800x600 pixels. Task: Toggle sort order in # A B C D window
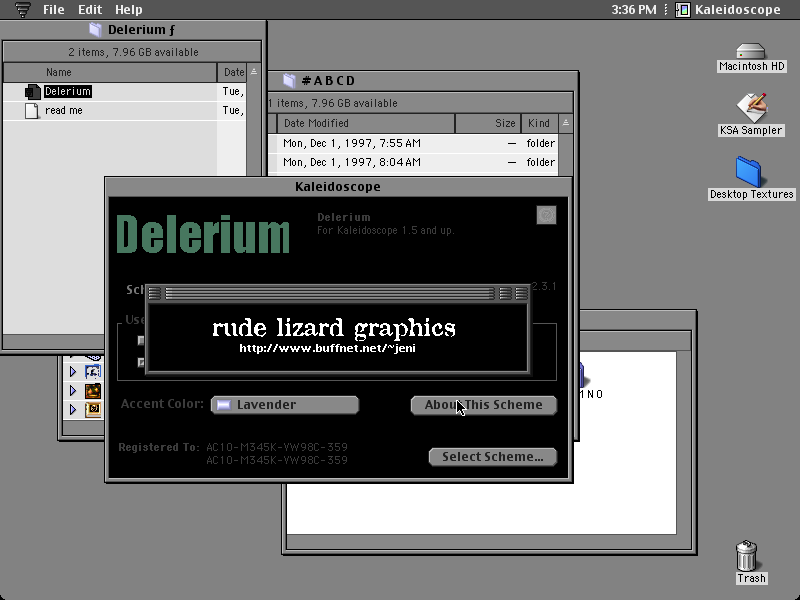pyautogui.click(x=566, y=123)
